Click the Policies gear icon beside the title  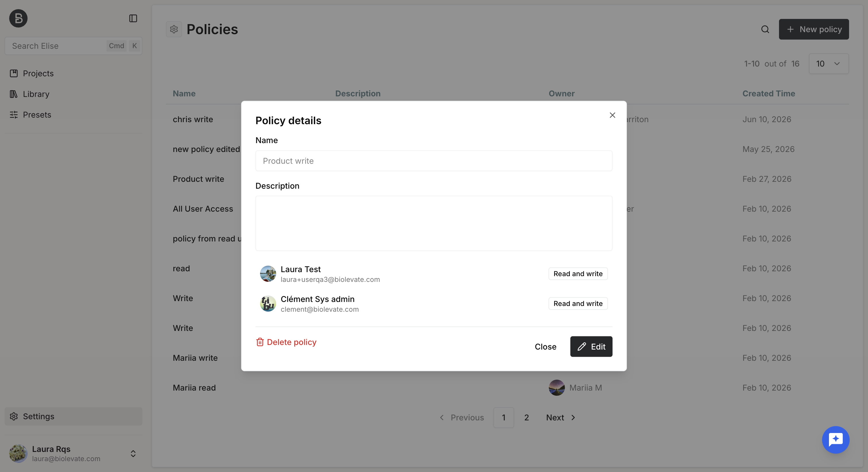174,29
